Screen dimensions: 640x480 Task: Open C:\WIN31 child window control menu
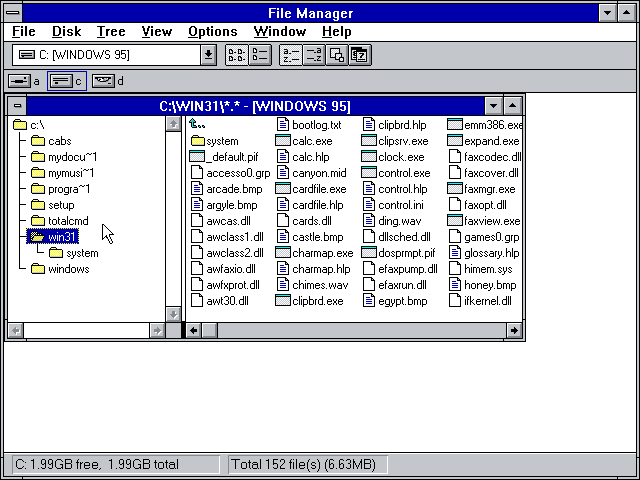click(17, 106)
